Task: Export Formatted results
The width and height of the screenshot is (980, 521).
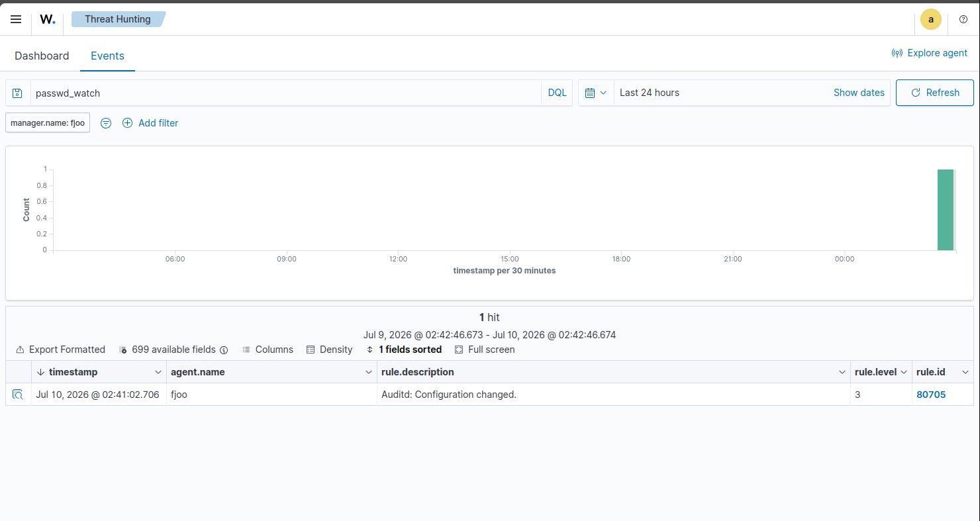Action: tap(60, 350)
